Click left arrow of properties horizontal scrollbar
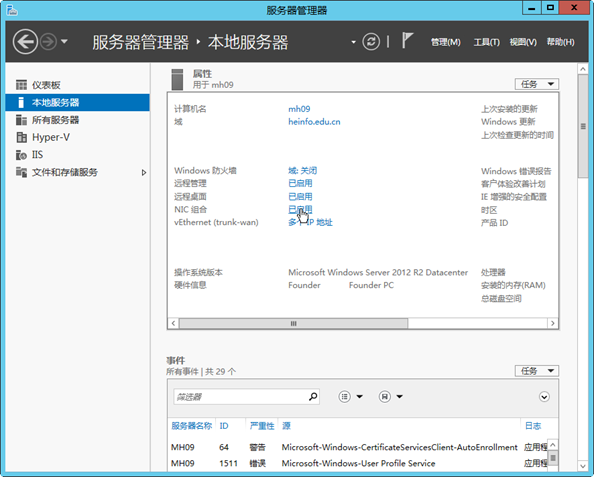 coord(173,323)
